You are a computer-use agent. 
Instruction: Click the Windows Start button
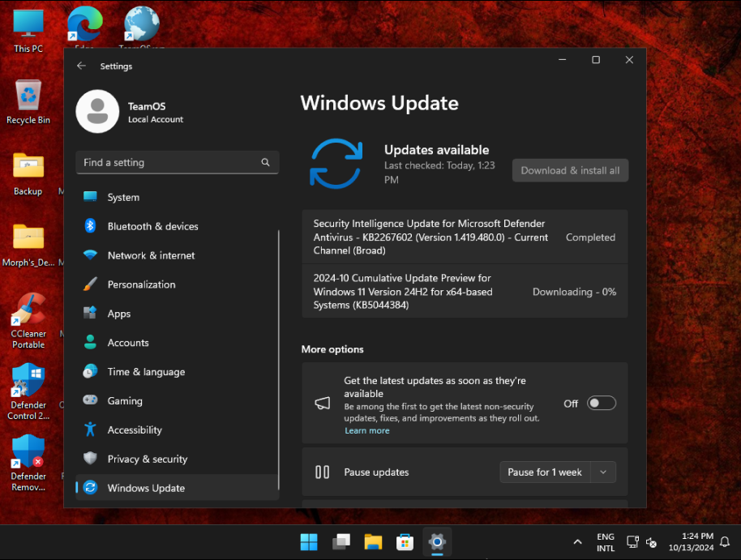[309, 541]
